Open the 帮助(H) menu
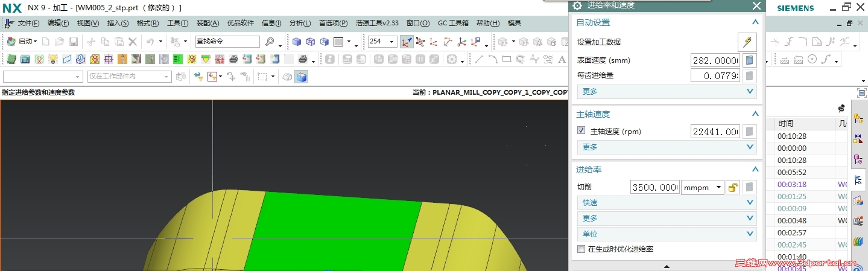Viewport: 868px width, 271px height. tap(488, 23)
